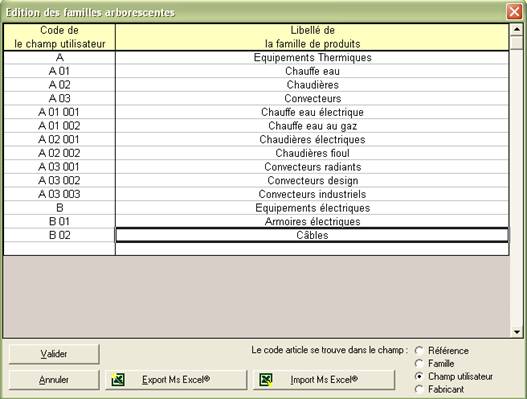Click the 'Convecteurs industriels' label
This screenshot has height=399, width=527.
tap(312, 194)
